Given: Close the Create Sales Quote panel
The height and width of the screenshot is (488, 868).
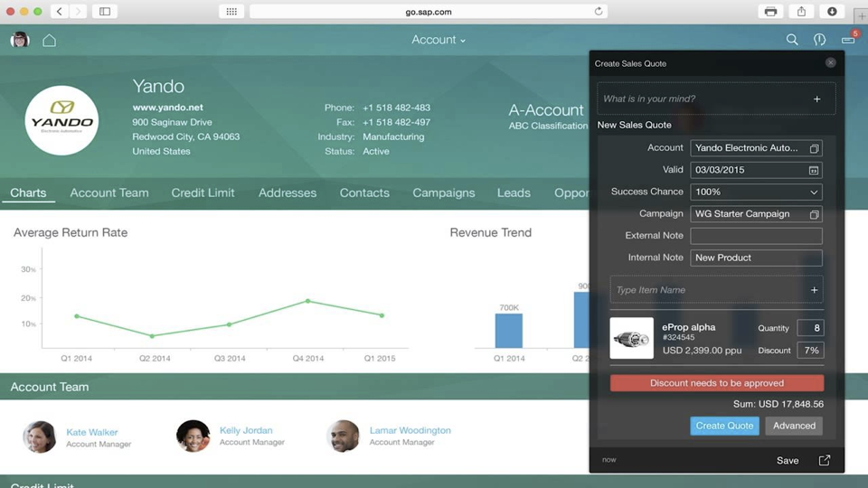Looking at the screenshot, I should point(830,62).
